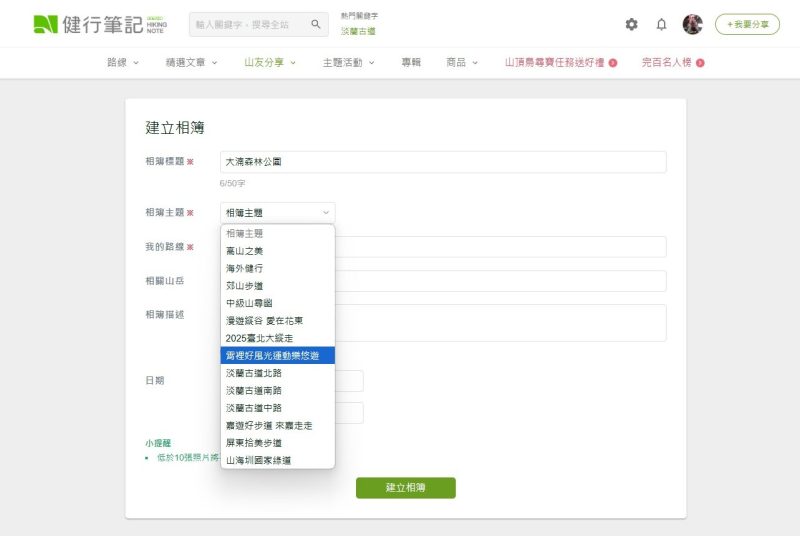Open the notifications bell
This screenshot has height=536, width=800.
point(661,24)
